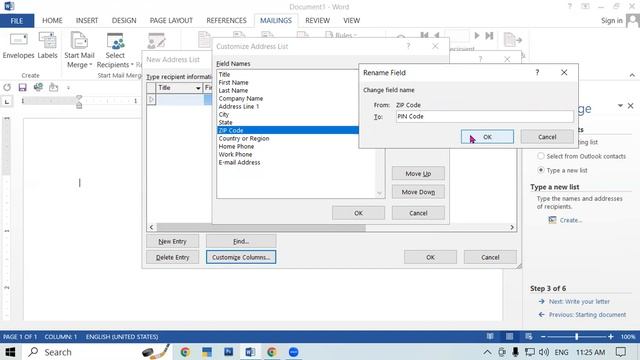The height and width of the screenshot is (360, 640).
Task: Select the highlighted ZIP Code field
Action: (288, 130)
